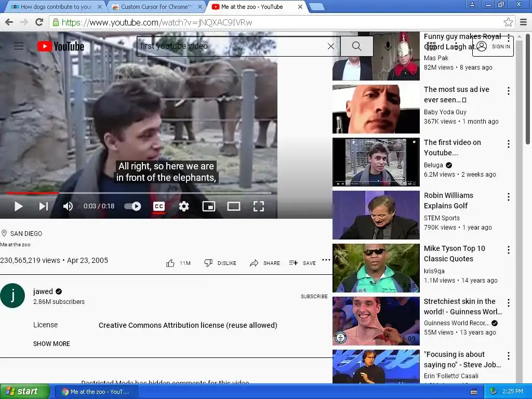Viewport: 532px width, 399px height.
Task: Click the SHARE arrow button
Action: tap(264, 263)
